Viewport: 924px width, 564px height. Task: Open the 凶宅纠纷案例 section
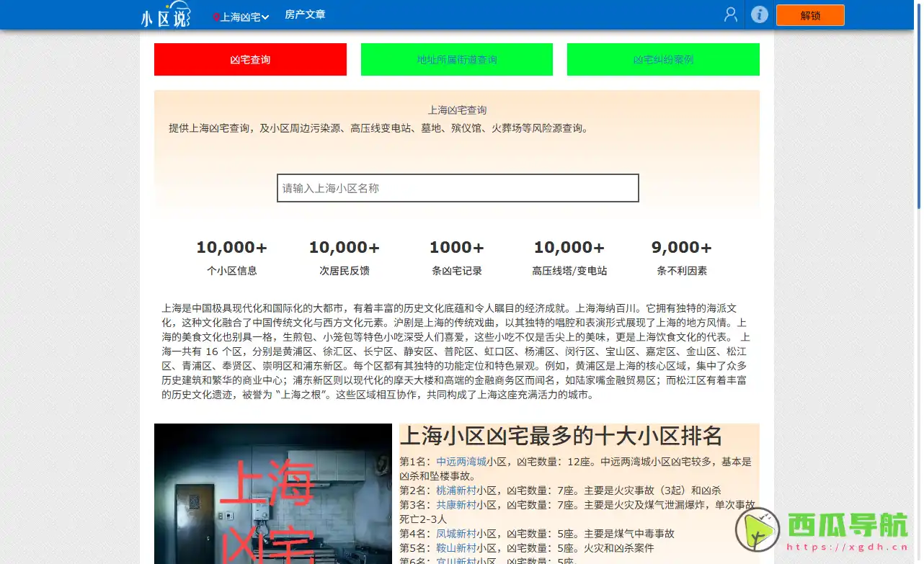point(662,59)
